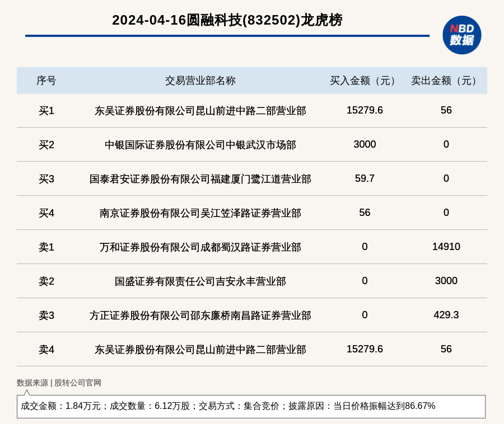Select 中银国际证券股份有限公司中银武汉市场部
Image resolution: width=504 pixels, height=424 pixels.
(200, 145)
